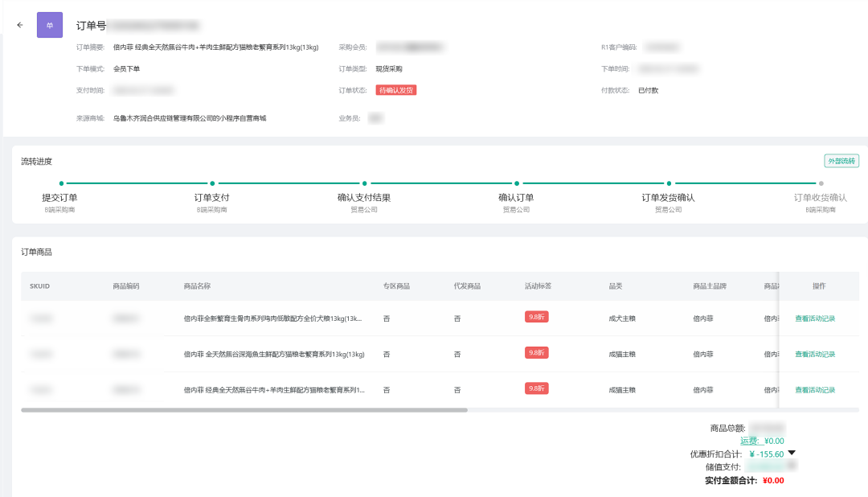Select the 订单收货确认 progress step
This screenshot has height=497, width=868.
pyautogui.click(x=820, y=197)
